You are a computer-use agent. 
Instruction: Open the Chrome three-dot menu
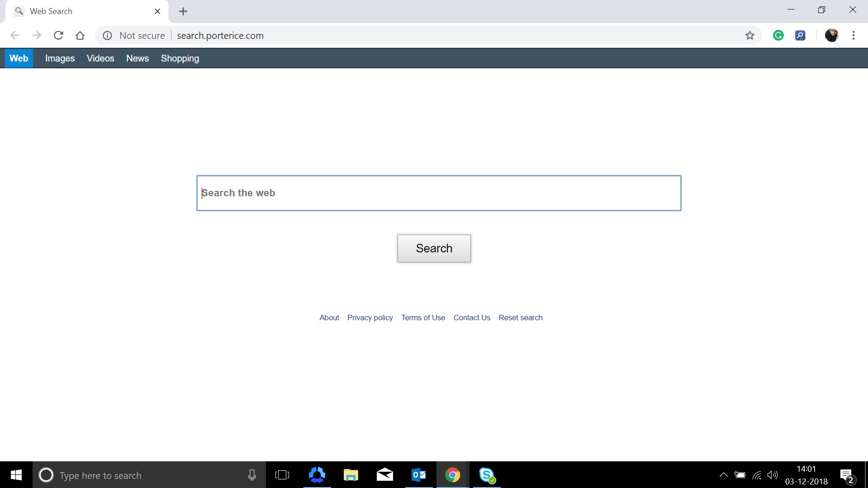coord(854,35)
